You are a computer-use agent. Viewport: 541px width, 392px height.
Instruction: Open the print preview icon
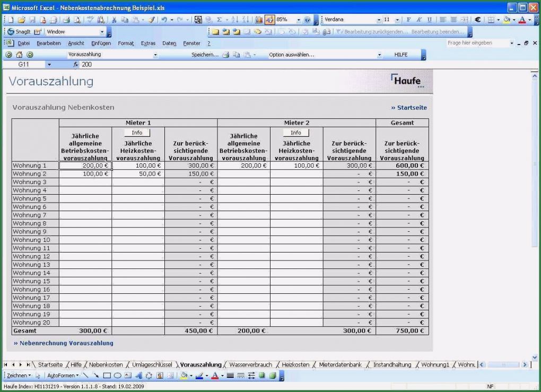point(77,20)
